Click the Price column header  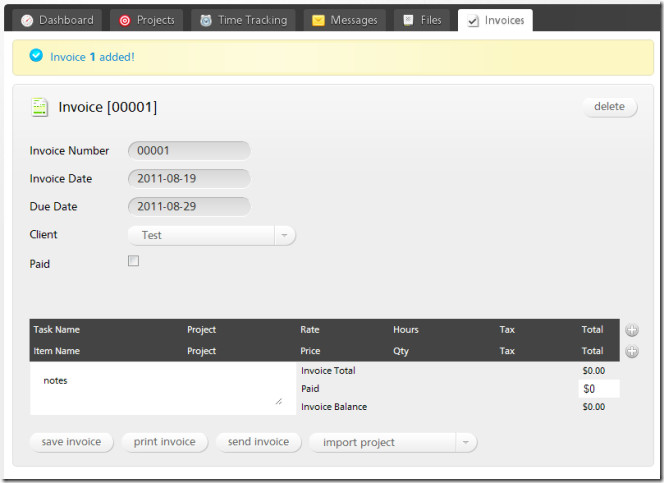click(310, 351)
